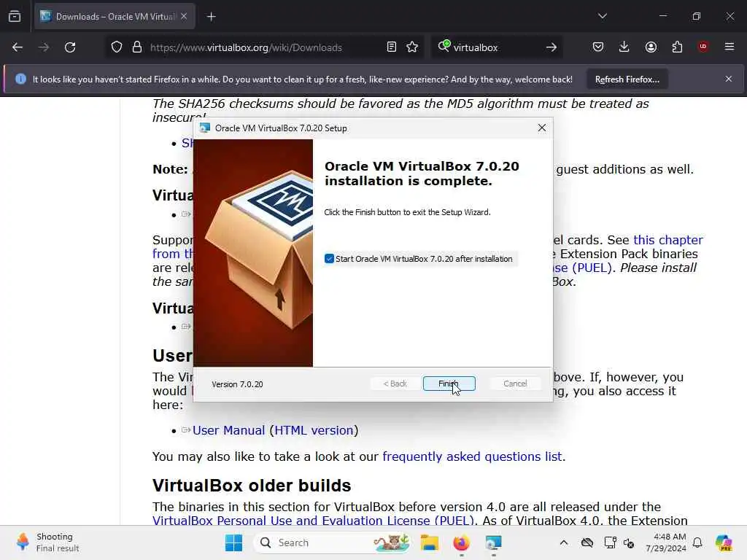The image size is (747, 560).
Task: Open the User Manual link
Action: point(228,430)
